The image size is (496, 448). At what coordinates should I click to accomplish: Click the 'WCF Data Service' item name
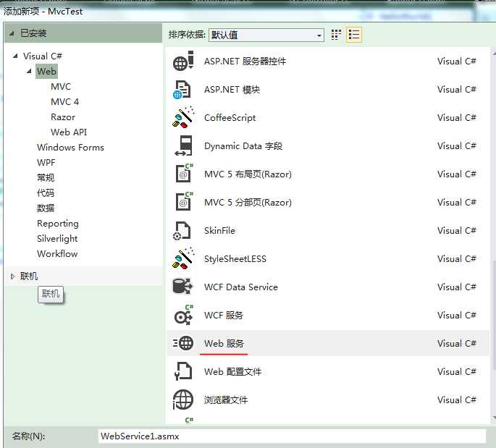point(241,287)
